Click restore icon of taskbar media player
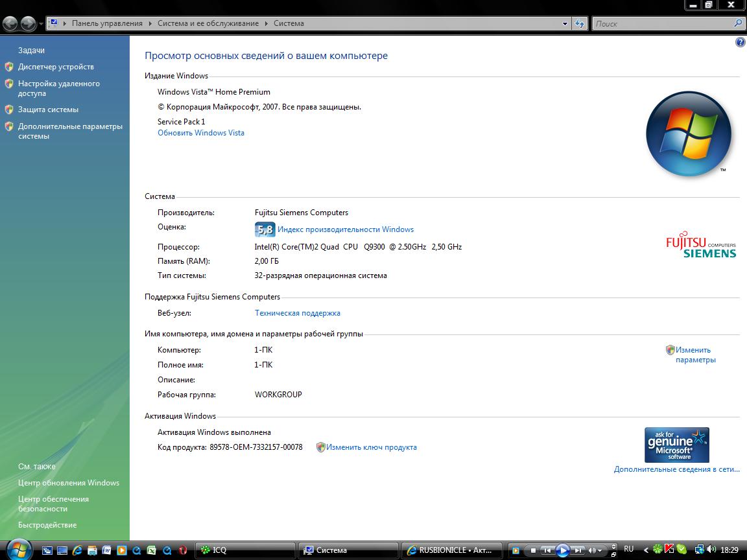747x560 pixels. 613,555
